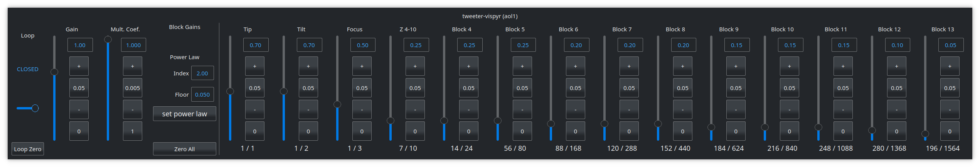Click the Block 8 minus button
The width and height of the screenshot is (980, 167).
tap(683, 109)
